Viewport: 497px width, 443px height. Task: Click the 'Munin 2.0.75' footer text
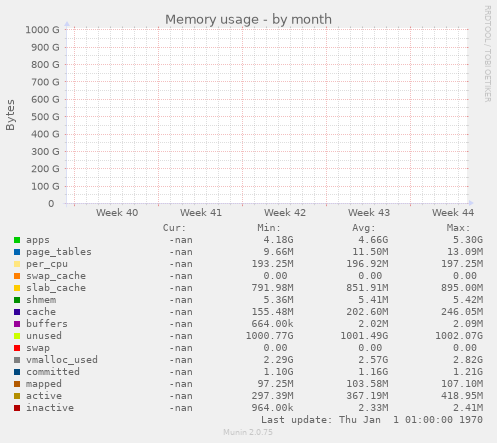[x=248, y=432]
